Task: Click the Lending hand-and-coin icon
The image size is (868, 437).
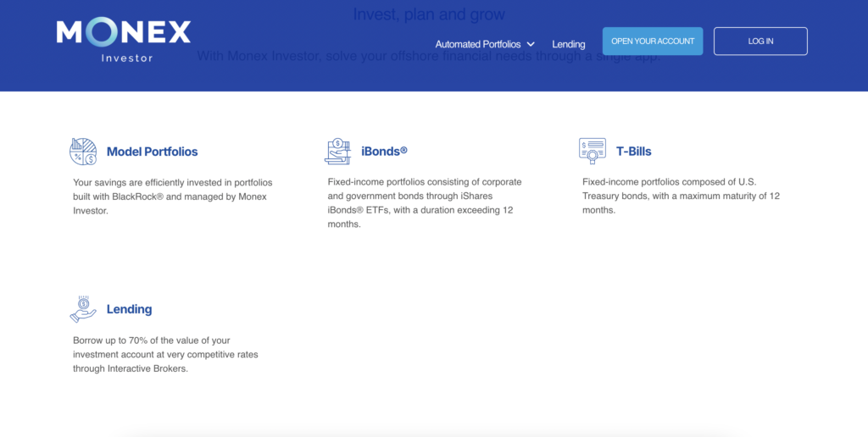Action: pyautogui.click(x=83, y=308)
